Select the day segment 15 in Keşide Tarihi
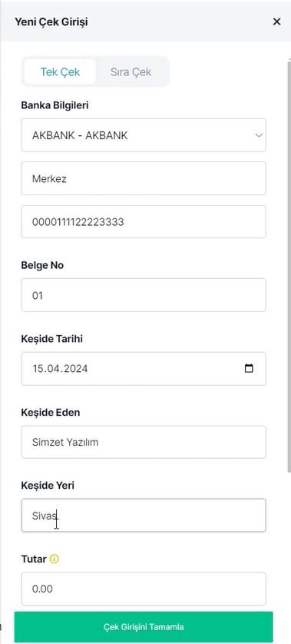 (x=38, y=368)
